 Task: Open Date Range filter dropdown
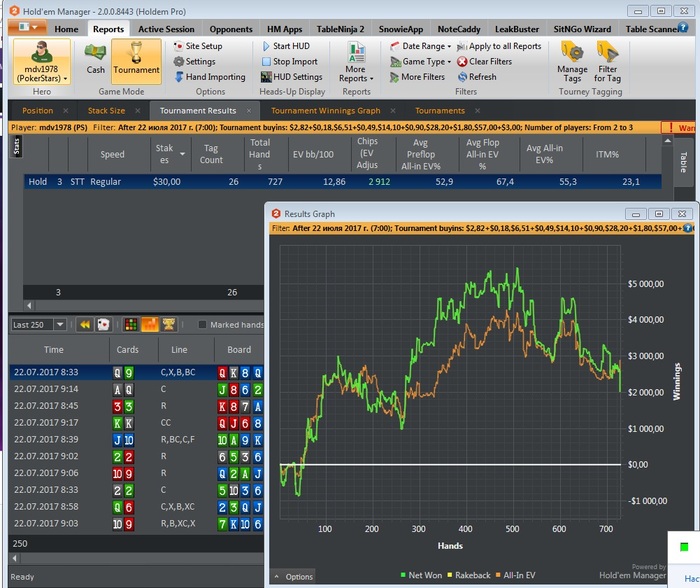point(421,46)
